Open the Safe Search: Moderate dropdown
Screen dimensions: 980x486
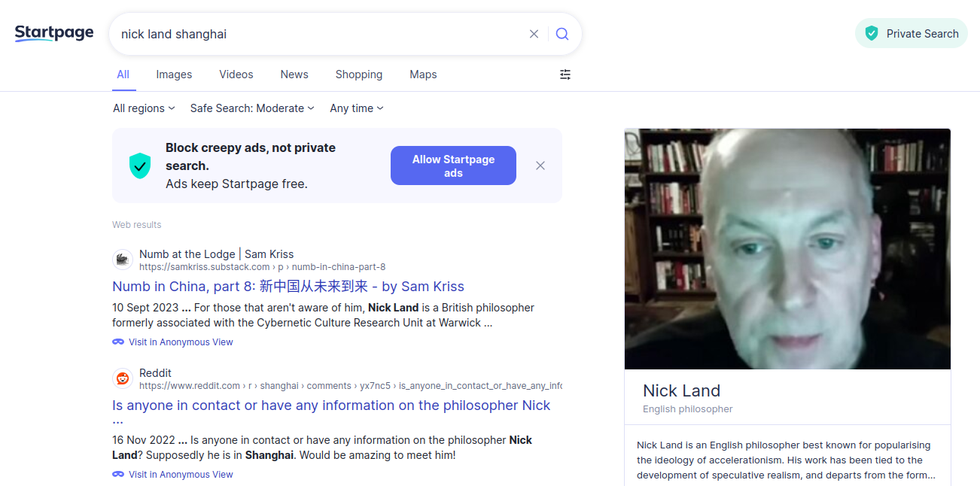[252, 108]
